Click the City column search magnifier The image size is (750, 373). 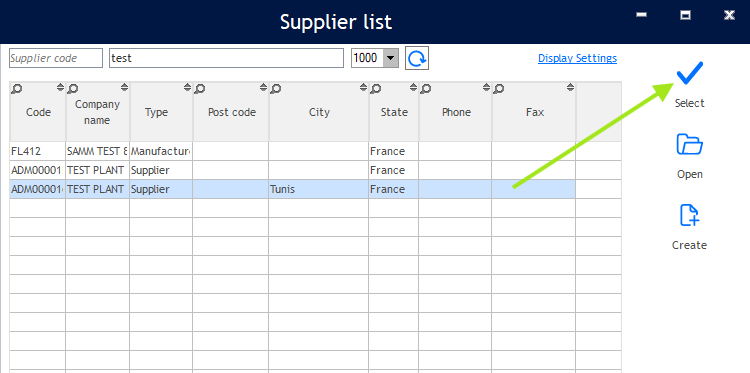276,88
